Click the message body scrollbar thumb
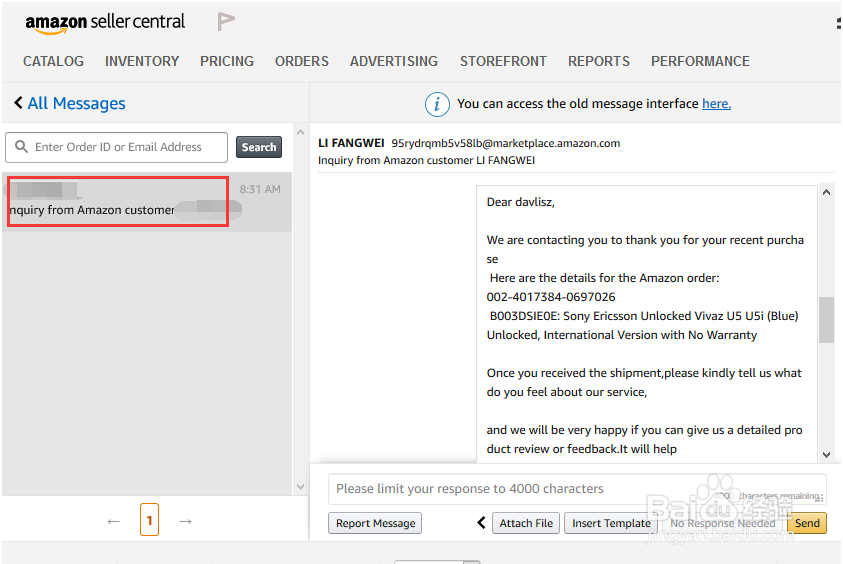843x564 pixels. tap(826, 319)
